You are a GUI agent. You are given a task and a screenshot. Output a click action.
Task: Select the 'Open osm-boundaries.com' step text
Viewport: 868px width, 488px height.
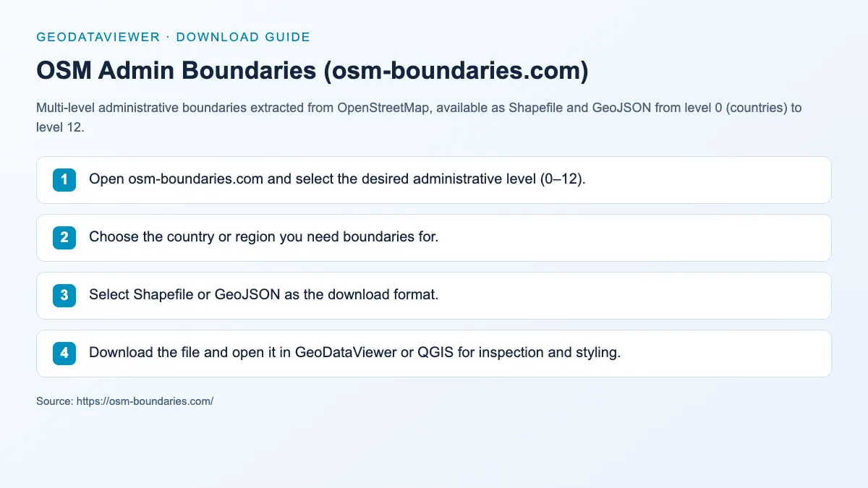pos(337,179)
